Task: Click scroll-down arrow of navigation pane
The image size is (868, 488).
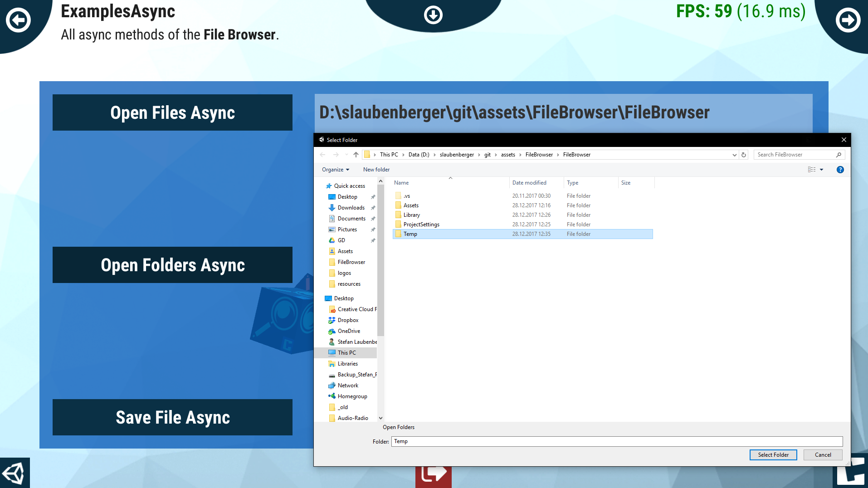Action: coord(380,418)
